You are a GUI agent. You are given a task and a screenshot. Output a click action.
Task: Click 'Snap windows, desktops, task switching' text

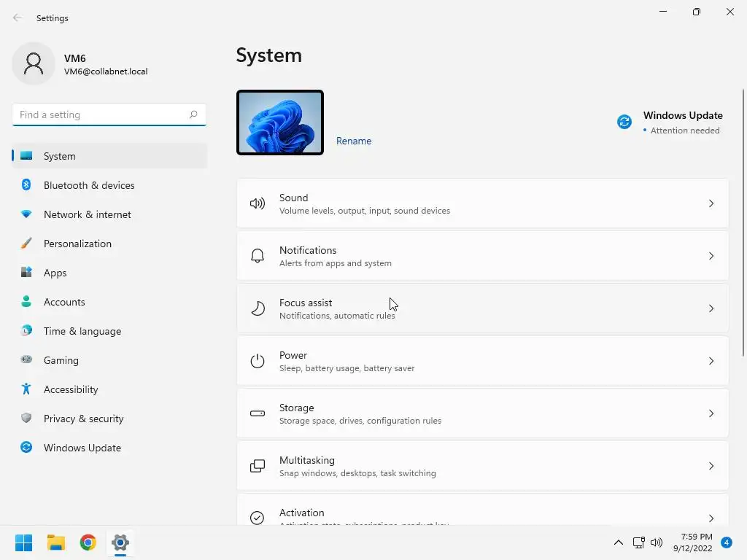click(357, 473)
